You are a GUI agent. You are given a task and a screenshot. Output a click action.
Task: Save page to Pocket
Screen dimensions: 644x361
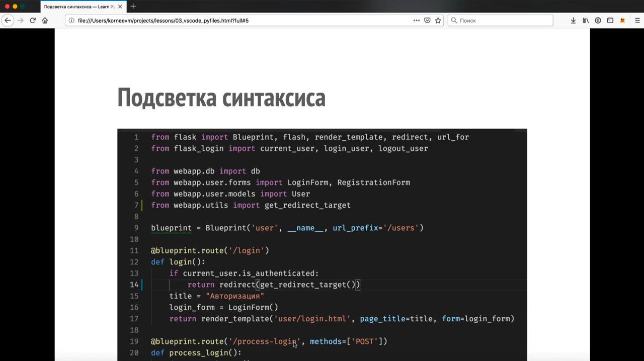[427, 21]
